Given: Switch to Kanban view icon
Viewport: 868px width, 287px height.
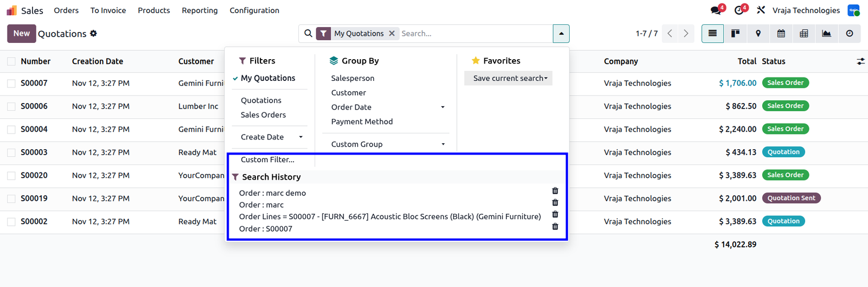Looking at the screenshot, I should tap(735, 34).
